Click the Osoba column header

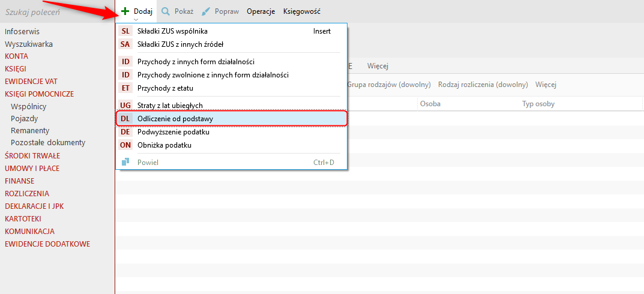pyautogui.click(x=430, y=104)
